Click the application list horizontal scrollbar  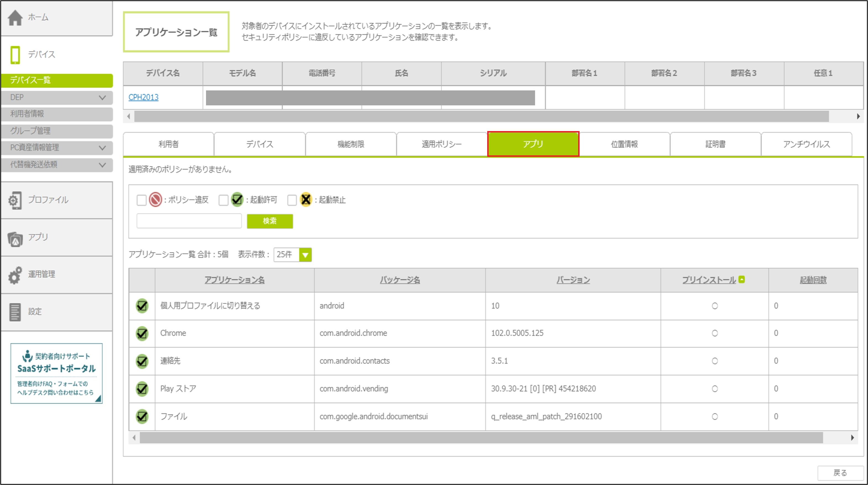[x=481, y=438]
